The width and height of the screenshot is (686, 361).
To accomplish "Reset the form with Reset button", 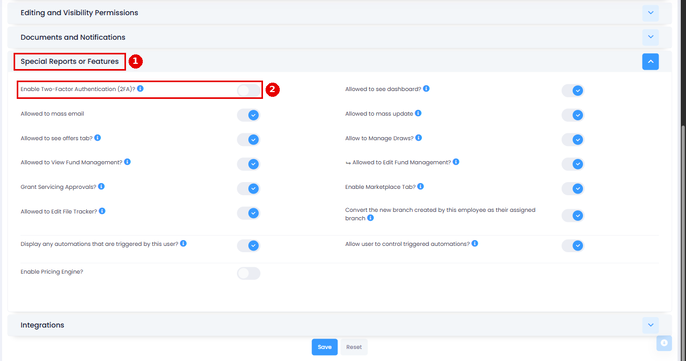I will [354, 347].
